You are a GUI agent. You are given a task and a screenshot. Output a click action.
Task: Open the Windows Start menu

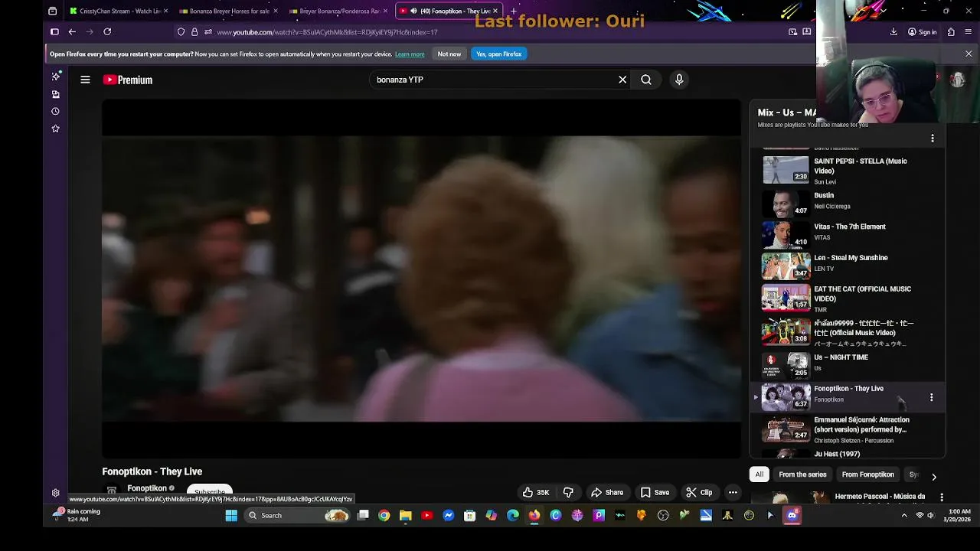pyautogui.click(x=231, y=516)
